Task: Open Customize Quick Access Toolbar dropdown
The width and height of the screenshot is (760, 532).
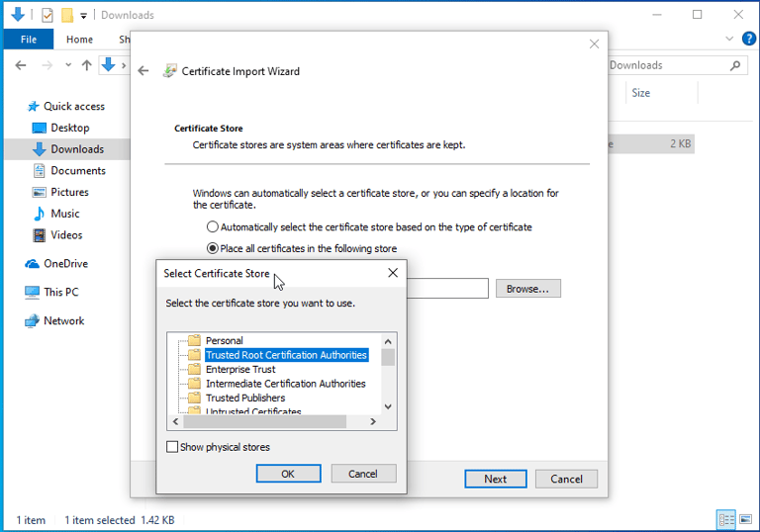Action: pyautogui.click(x=83, y=16)
